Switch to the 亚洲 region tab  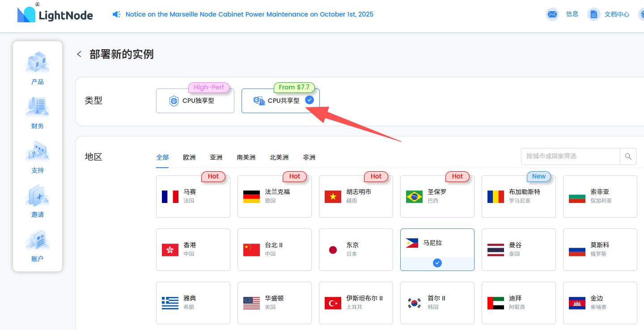216,157
